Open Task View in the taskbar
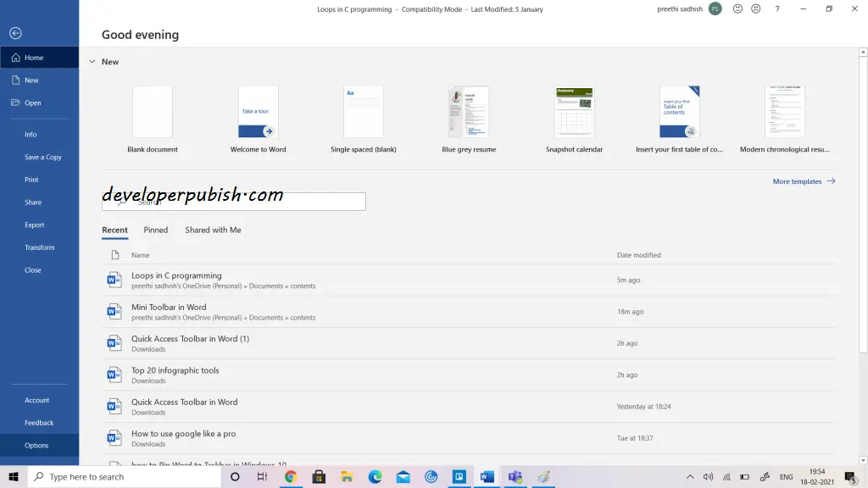This screenshot has height=488, width=868. point(263,476)
